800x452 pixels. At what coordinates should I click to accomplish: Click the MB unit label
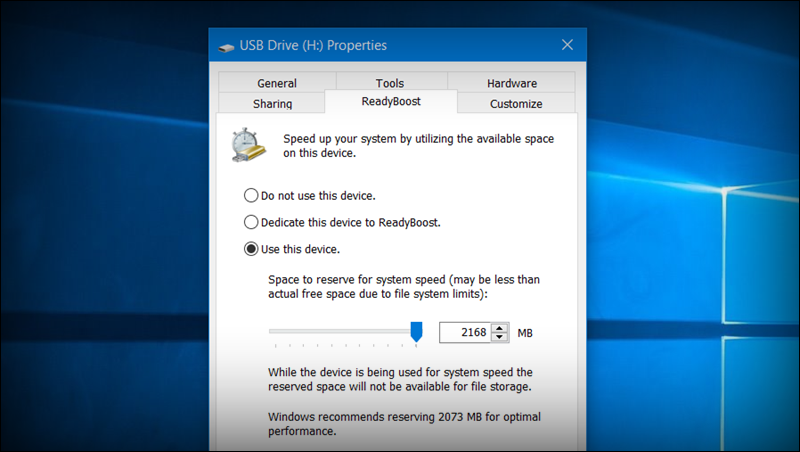click(x=525, y=333)
